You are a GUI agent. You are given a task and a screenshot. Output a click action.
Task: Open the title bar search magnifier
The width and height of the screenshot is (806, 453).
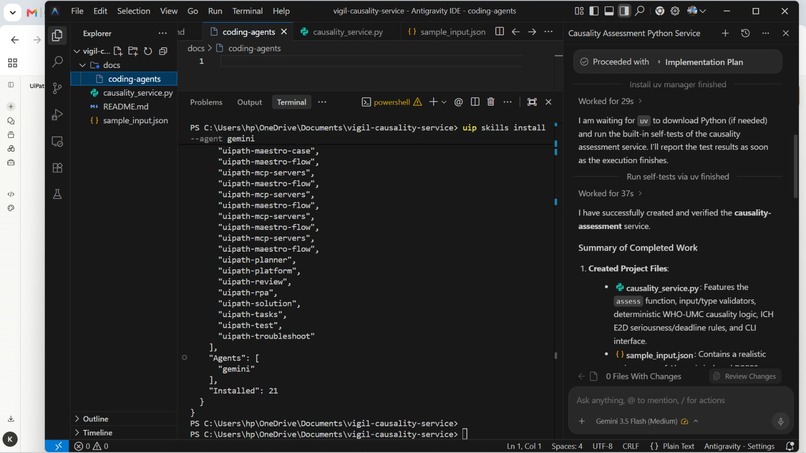coord(639,11)
